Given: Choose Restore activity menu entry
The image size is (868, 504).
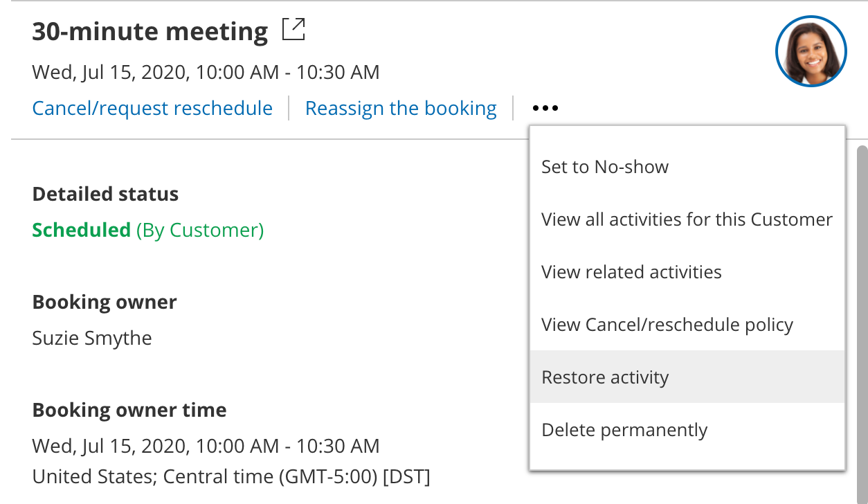Looking at the screenshot, I should (x=605, y=377).
